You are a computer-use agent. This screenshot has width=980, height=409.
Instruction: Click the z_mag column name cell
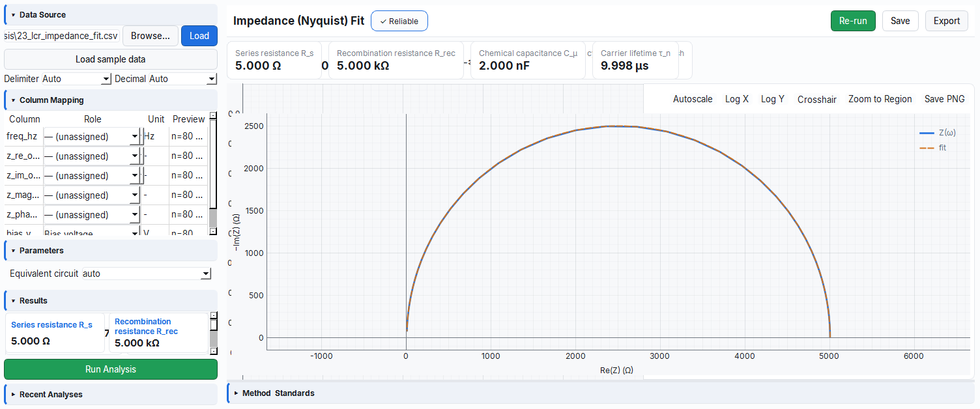[25, 195]
